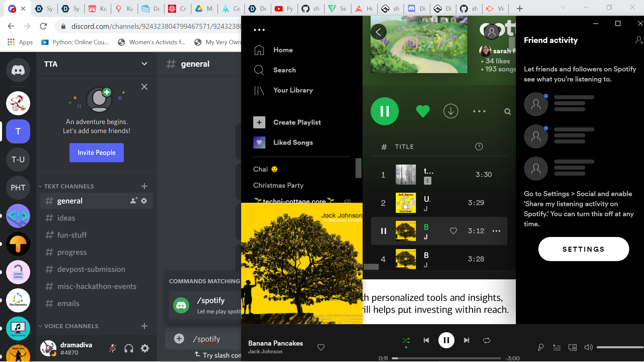
Task: Collapse VOICE CHANNELS category
Action: coord(71,326)
